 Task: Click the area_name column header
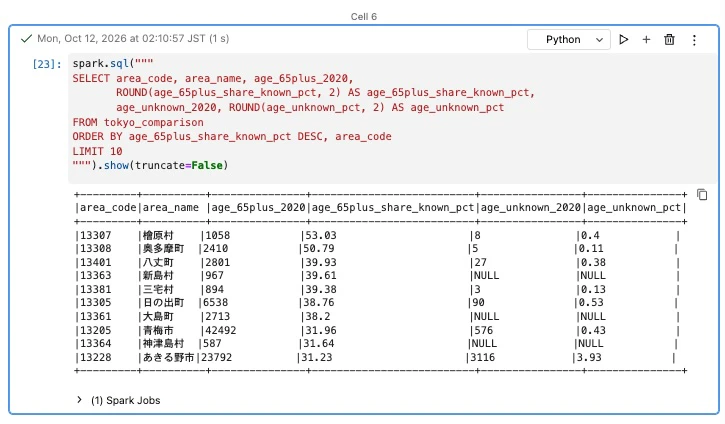tap(171, 208)
